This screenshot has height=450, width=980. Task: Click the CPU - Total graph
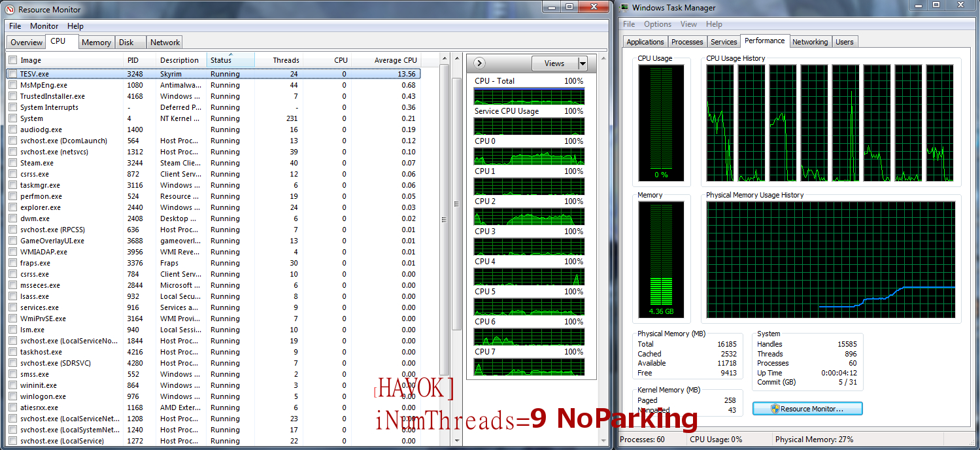[x=529, y=96]
